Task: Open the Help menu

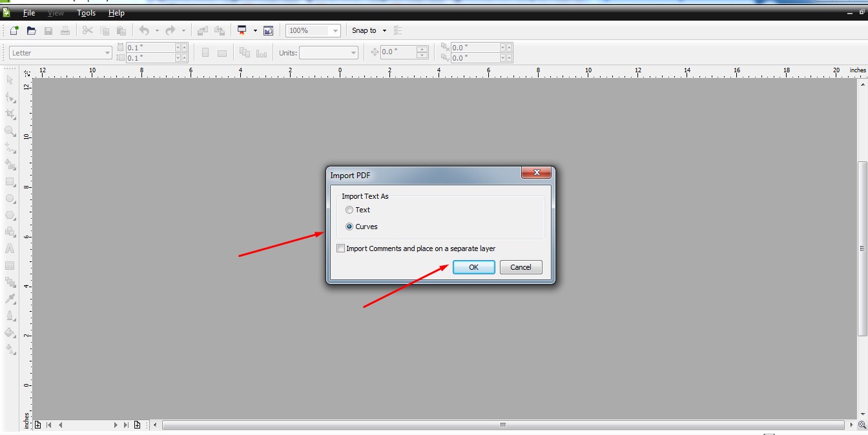Action: click(x=116, y=13)
